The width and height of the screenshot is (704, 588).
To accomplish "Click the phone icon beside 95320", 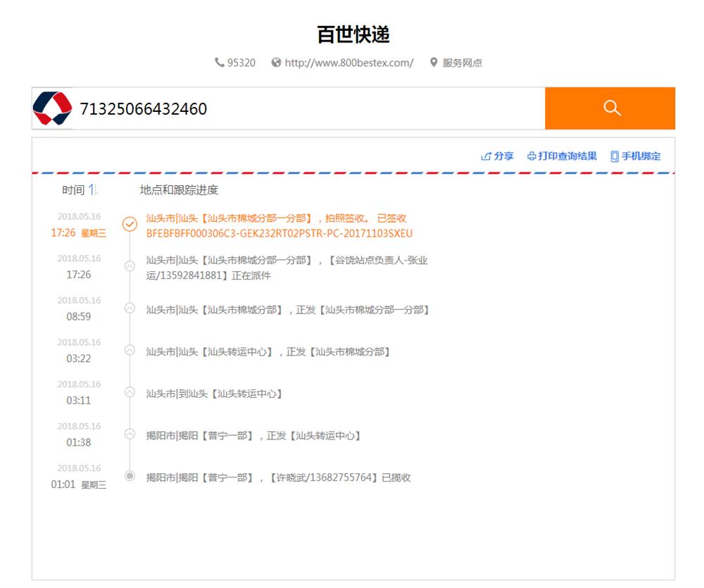I will (219, 62).
